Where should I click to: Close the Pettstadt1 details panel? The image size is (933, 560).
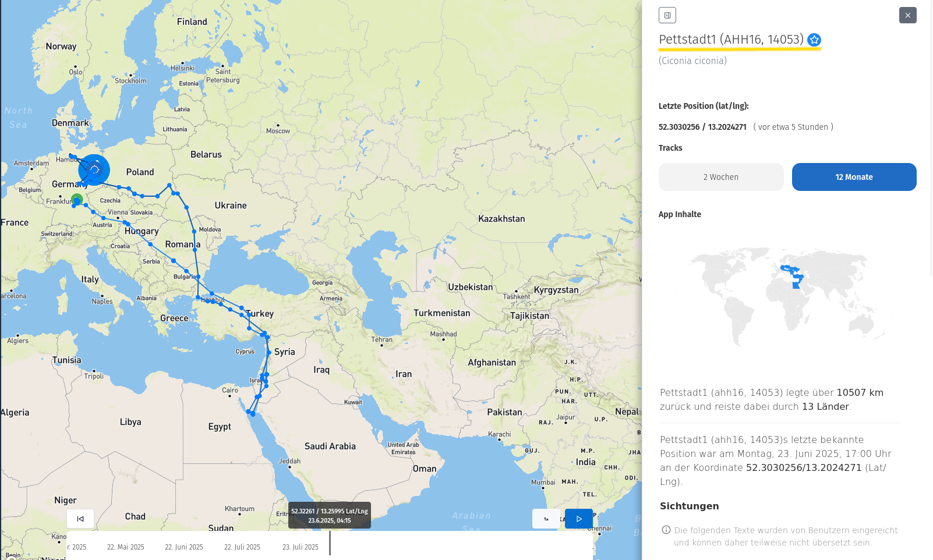click(x=907, y=15)
